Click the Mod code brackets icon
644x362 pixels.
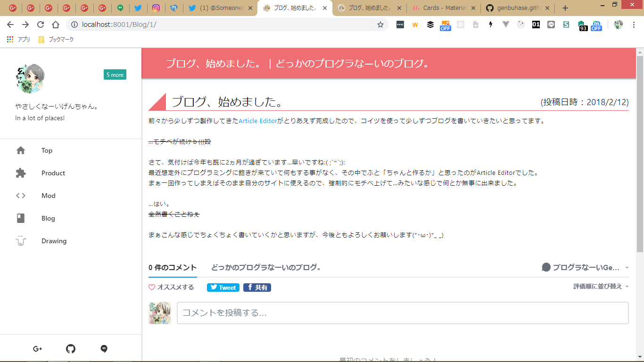click(21, 196)
